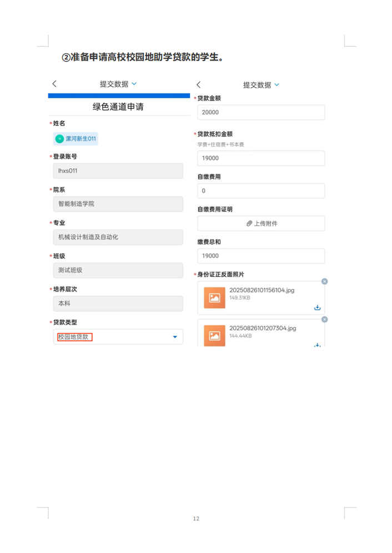Remove the 20250826101207304.jpg attachment
This screenshot has height=553, width=392.
click(x=324, y=319)
